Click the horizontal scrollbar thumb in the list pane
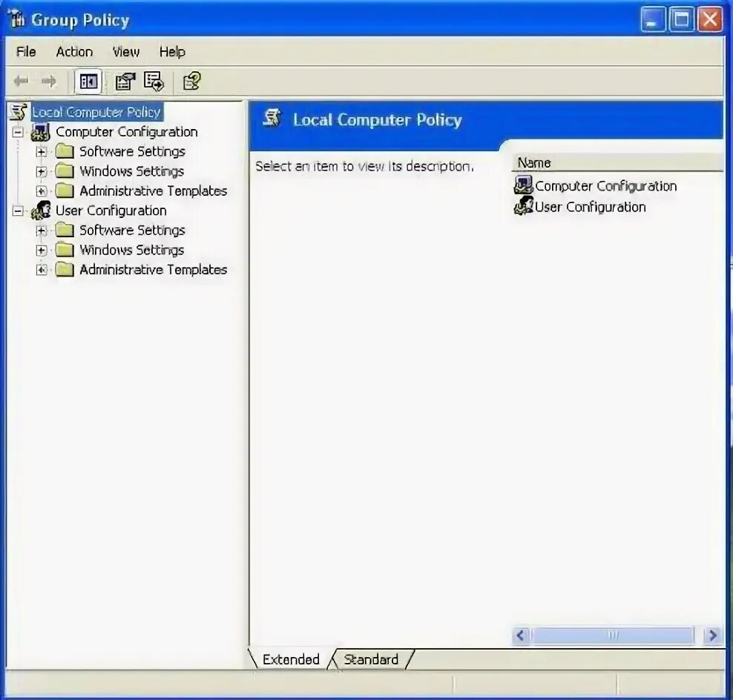 [x=613, y=635]
